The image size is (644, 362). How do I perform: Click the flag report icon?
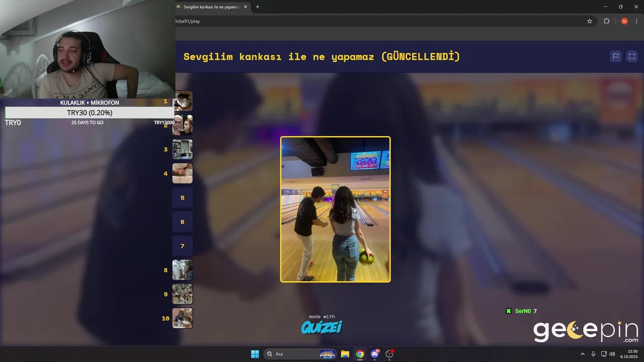615,56
